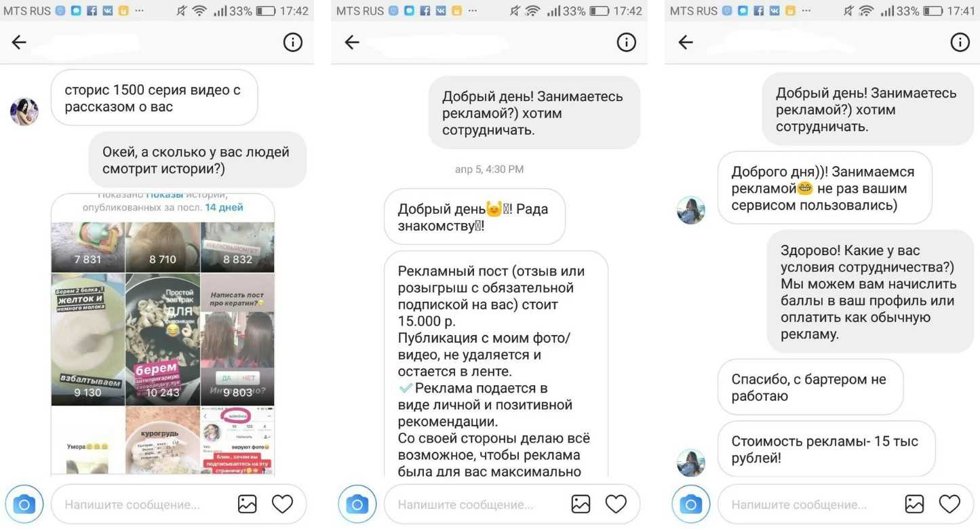Open the gallery picker in the left chat

tap(247, 504)
